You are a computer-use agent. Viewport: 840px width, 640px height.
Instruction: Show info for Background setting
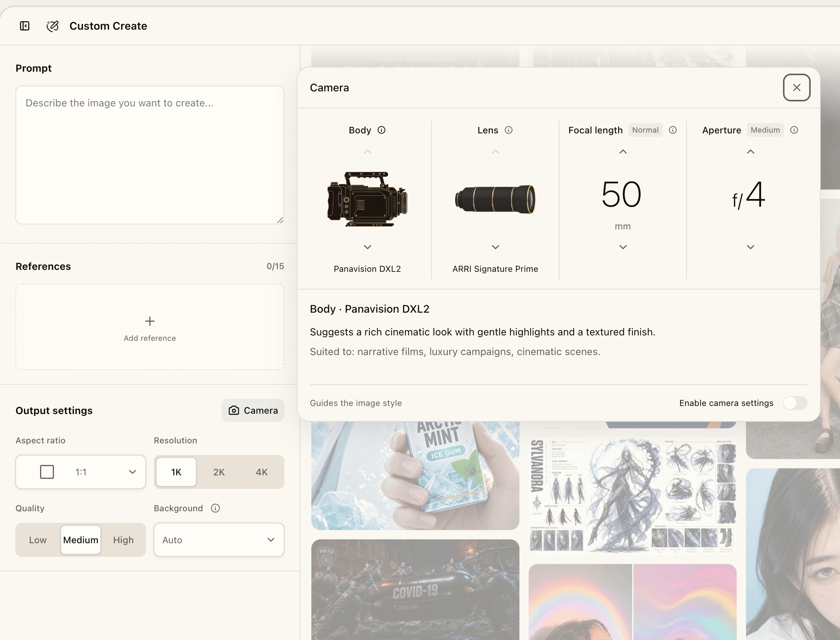(x=215, y=508)
